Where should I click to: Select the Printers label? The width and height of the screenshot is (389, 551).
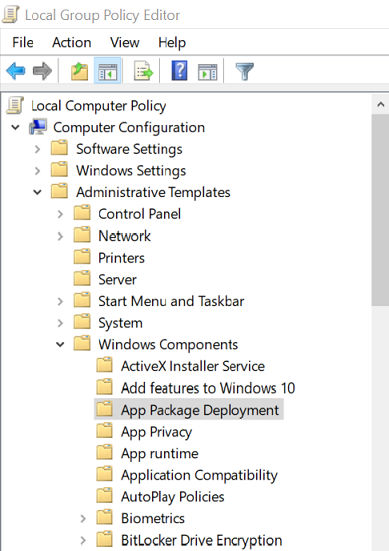121,258
